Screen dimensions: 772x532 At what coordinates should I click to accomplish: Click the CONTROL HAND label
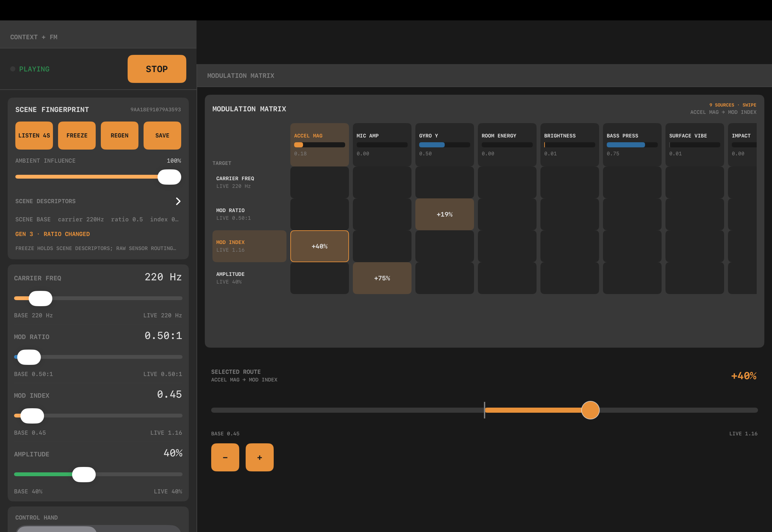click(37, 518)
